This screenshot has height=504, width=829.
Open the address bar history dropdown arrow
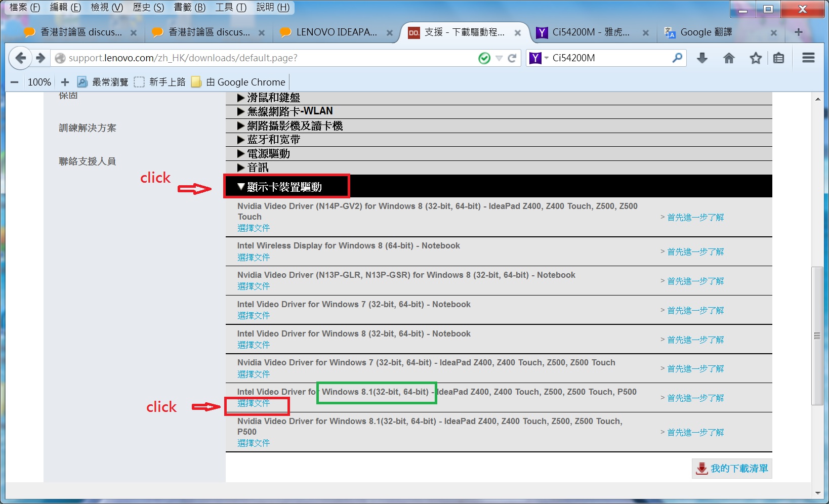click(499, 58)
